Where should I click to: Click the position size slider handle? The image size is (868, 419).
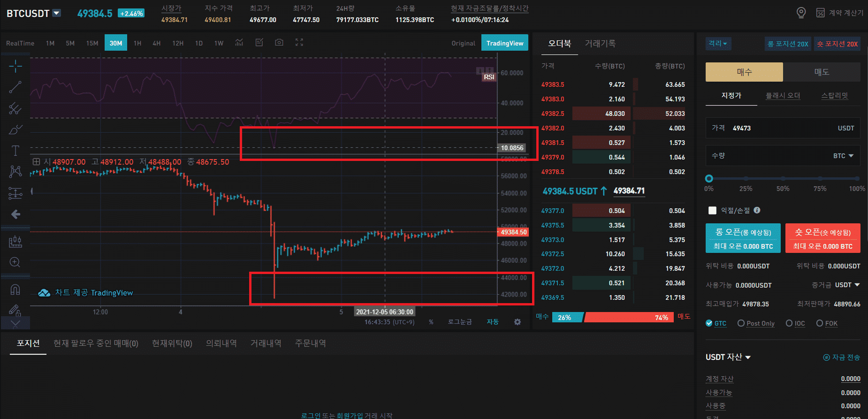tap(709, 178)
